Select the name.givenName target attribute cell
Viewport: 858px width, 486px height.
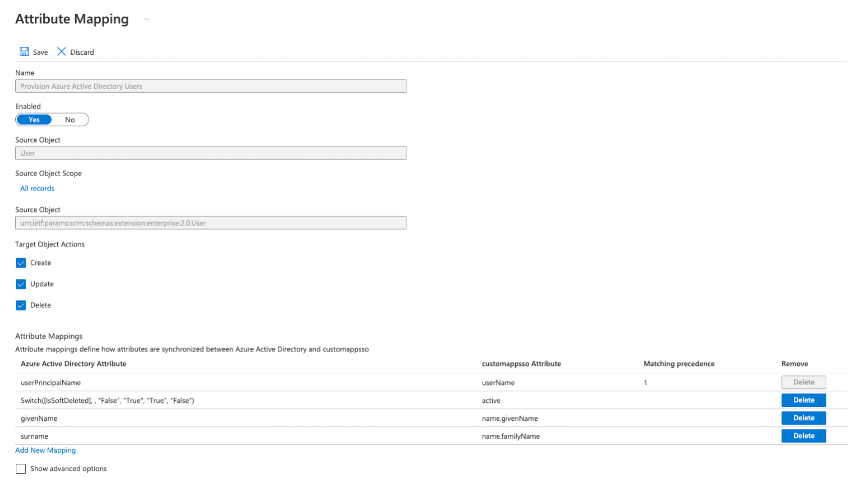pos(509,419)
